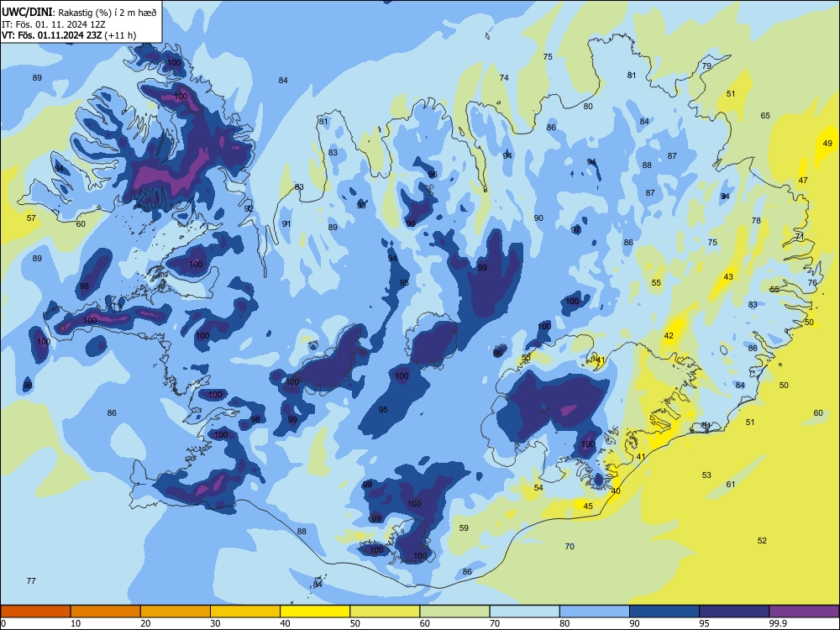Select the map value '45' on the south coast
Screen dimensions: 840x630
click(x=588, y=507)
